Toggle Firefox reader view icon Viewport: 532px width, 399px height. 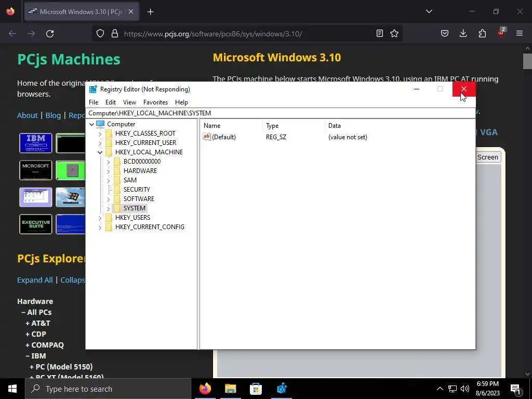380,33
